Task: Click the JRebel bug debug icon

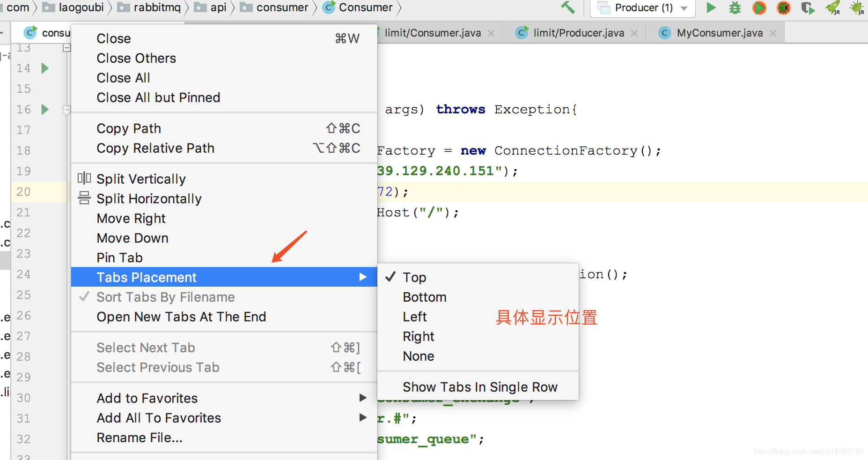Action: click(x=858, y=8)
